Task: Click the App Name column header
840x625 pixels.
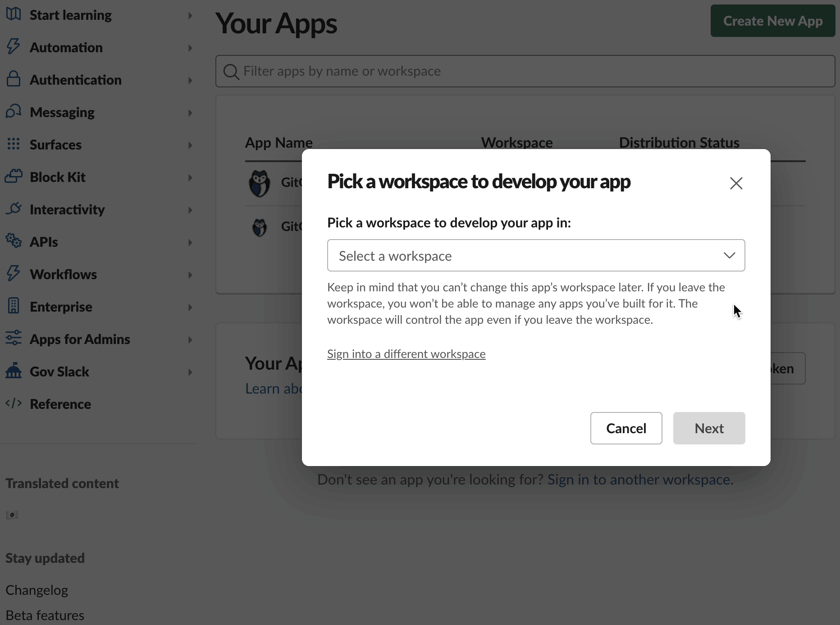Action: [x=279, y=143]
